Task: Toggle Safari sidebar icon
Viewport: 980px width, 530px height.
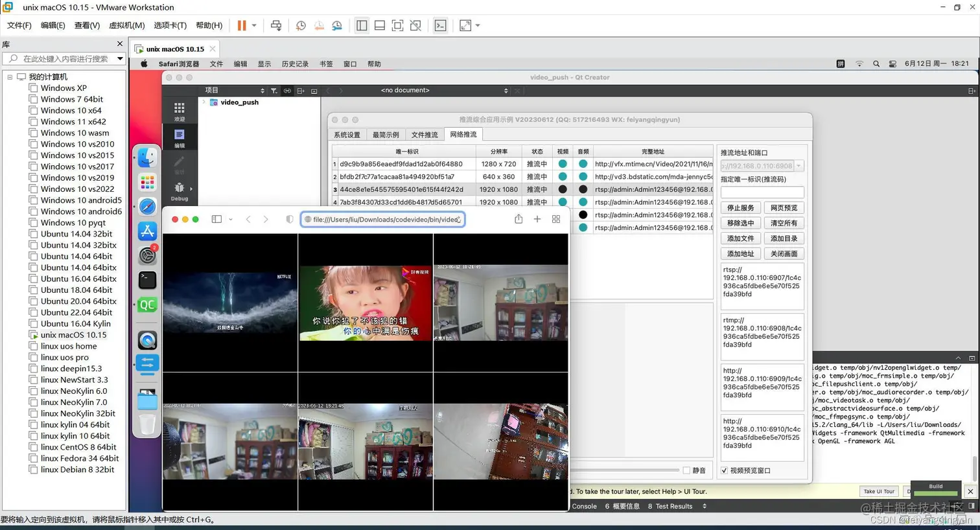Action: click(x=216, y=219)
